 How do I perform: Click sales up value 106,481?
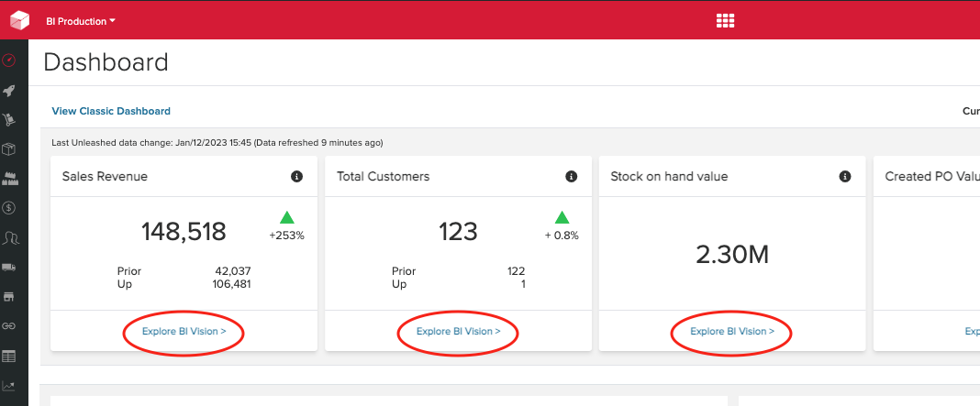tap(231, 284)
